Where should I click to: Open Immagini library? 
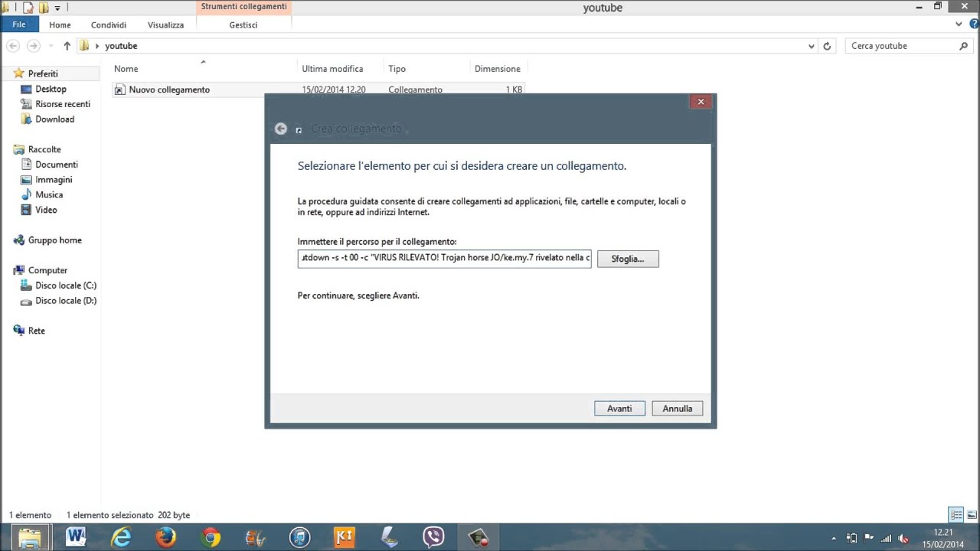coord(54,180)
